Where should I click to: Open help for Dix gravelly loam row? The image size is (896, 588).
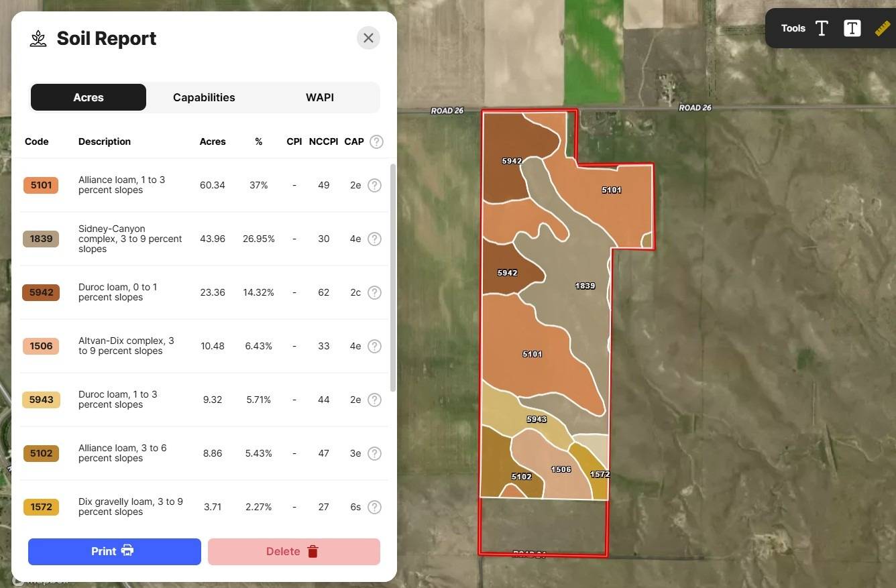click(x=374, y=507)
